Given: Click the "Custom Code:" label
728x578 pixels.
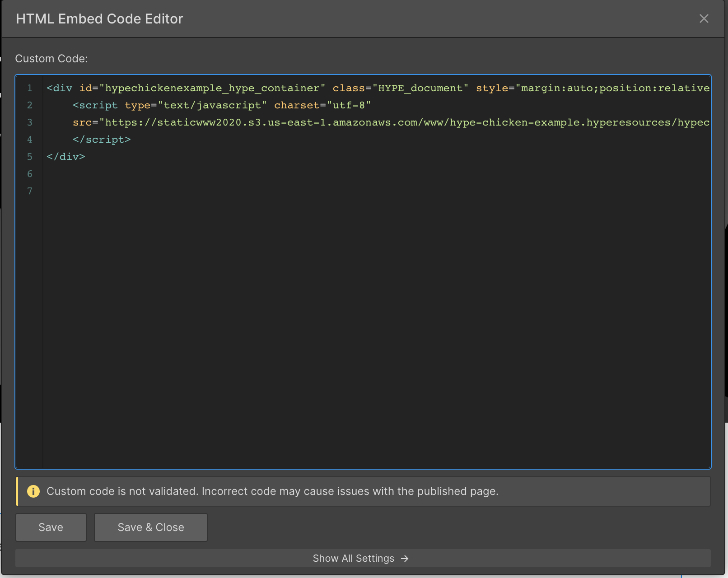Looking at the screenshot, I should (51, 59).
